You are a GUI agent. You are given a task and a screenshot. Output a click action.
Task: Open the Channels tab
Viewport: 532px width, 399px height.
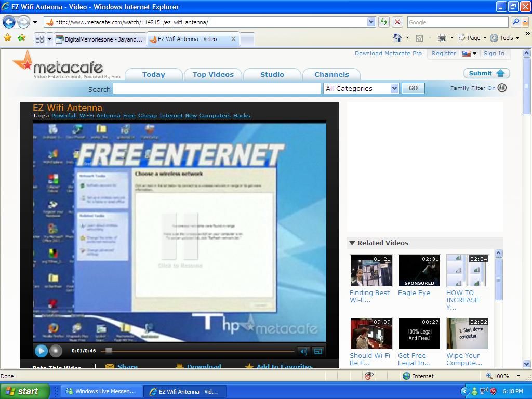coord(331,74)
